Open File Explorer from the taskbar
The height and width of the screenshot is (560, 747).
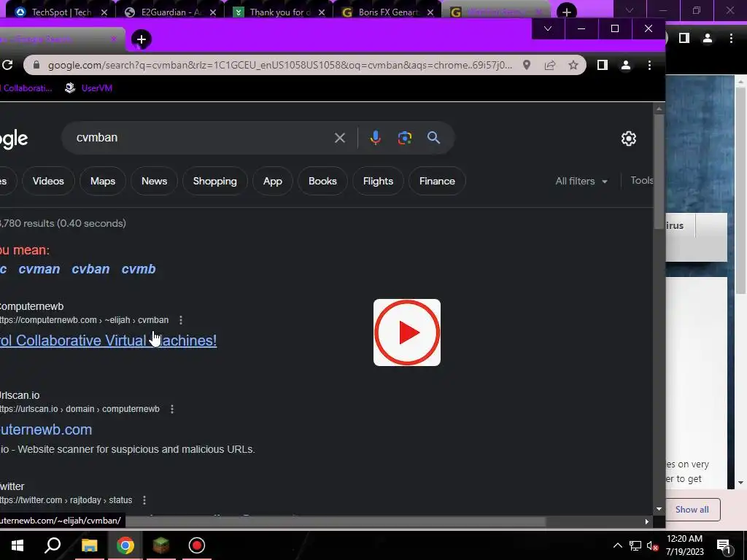click(x=90, y=545)
